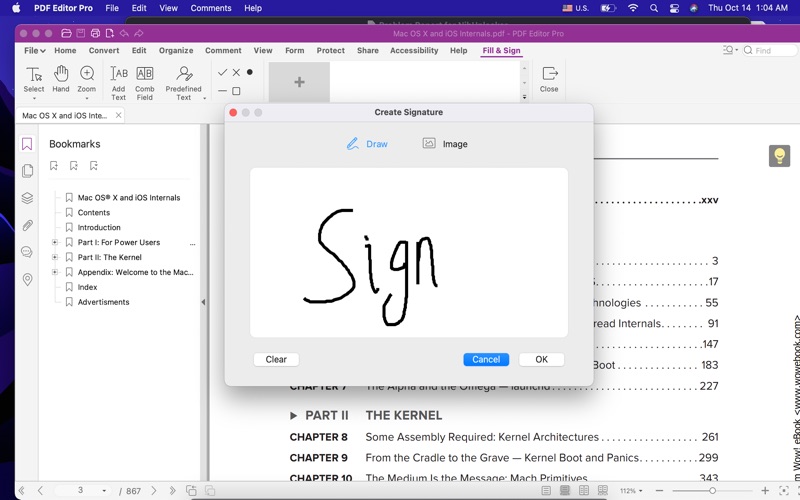The height and width of the screenshot is (500, 800).
Task: Open the Layers sidebar icon
Action: pos(28,198)
